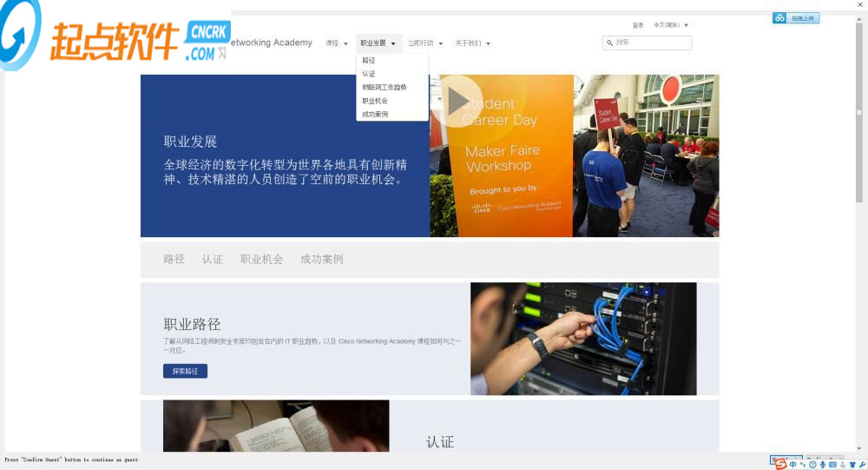Open the Sogou input method S logo
This screenshot has height=470, width=868.
[x=781, y=464]
